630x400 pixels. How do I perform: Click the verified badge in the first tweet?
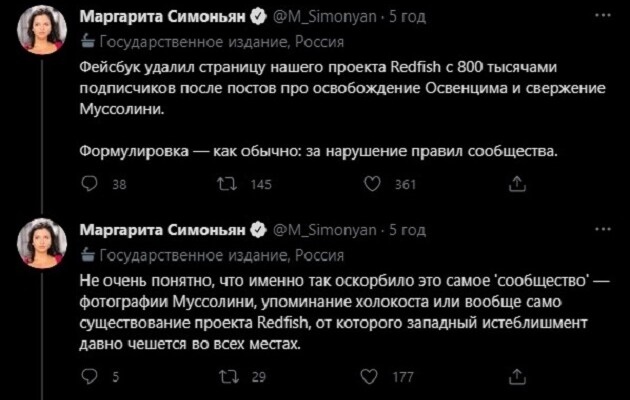pos(255,17)
